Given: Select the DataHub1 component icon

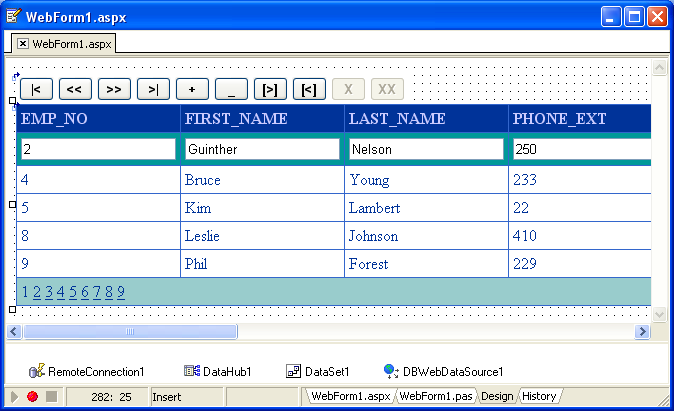Looking at the screenshot, I should pyautogui.click(x=192, y=371).
